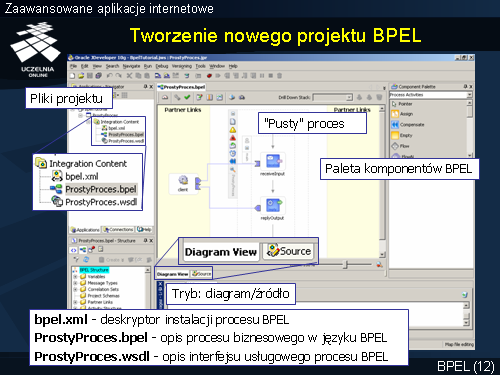
Task: Expand the Message Types structure node
Action: (75, 283)
